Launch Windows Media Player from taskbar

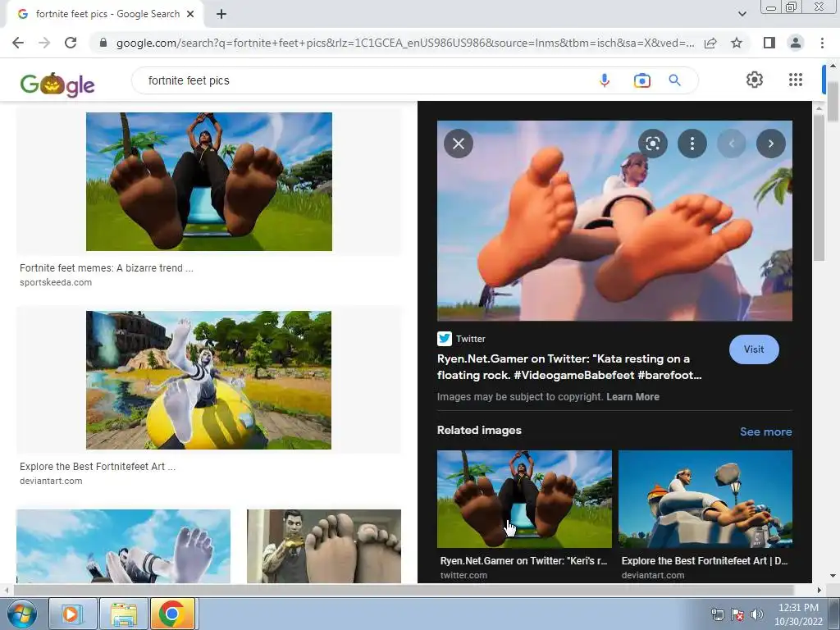coord(72,614)
